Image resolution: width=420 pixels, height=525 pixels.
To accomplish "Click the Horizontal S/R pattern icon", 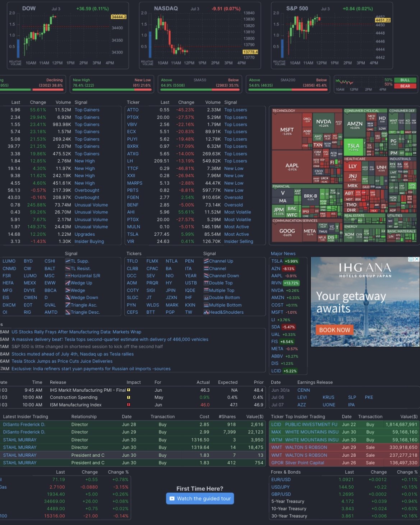I will (x=68, y=276).
